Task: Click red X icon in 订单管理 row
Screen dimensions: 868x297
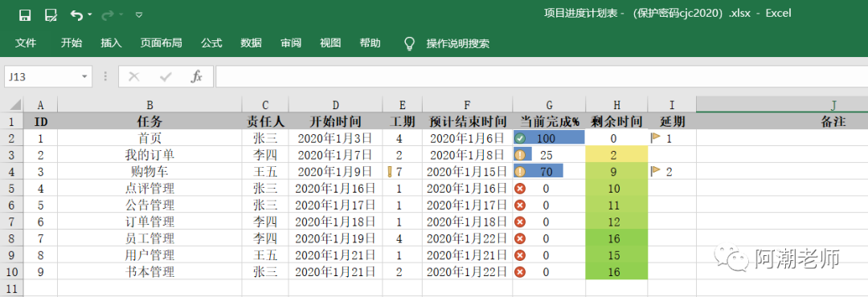Action: point(520,222)
